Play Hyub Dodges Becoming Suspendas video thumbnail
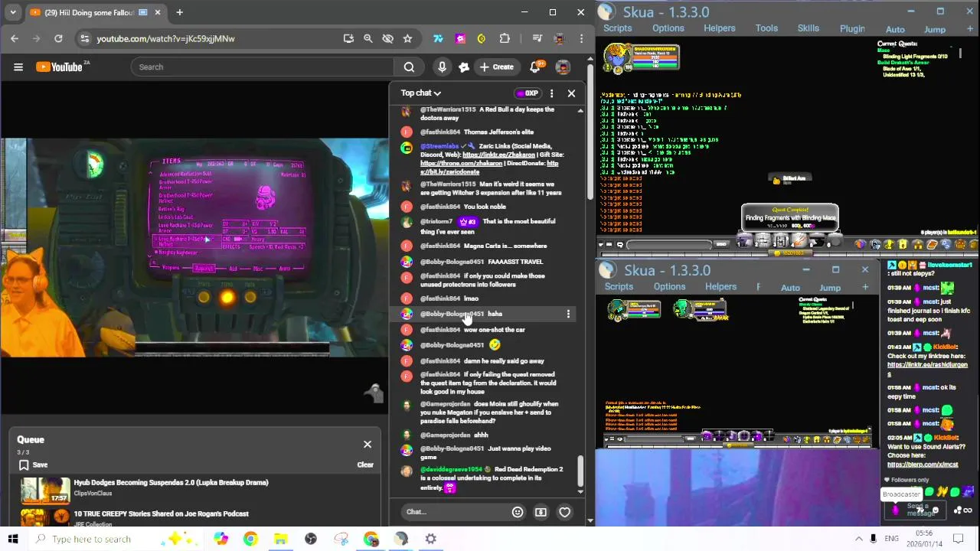 tap(45, 490)
